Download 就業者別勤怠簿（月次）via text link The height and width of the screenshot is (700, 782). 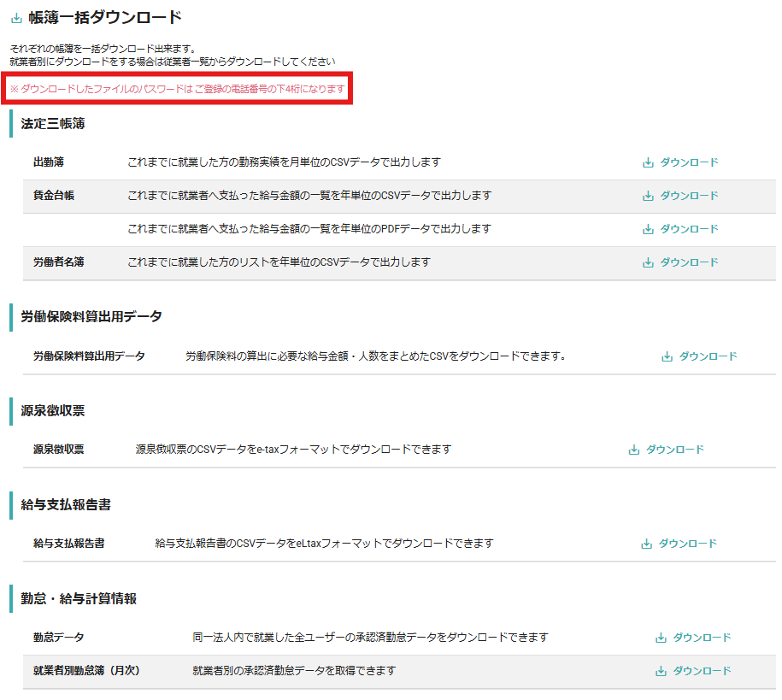click(702, 671)
